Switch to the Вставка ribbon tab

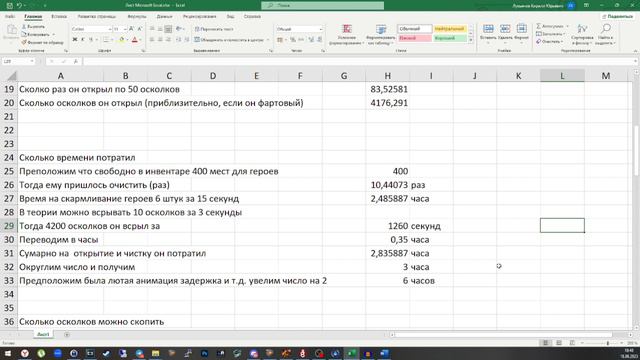coord(59,17)
